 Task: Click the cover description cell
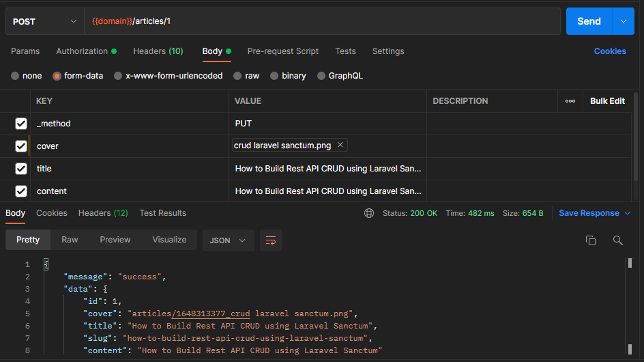coord(529,146)
